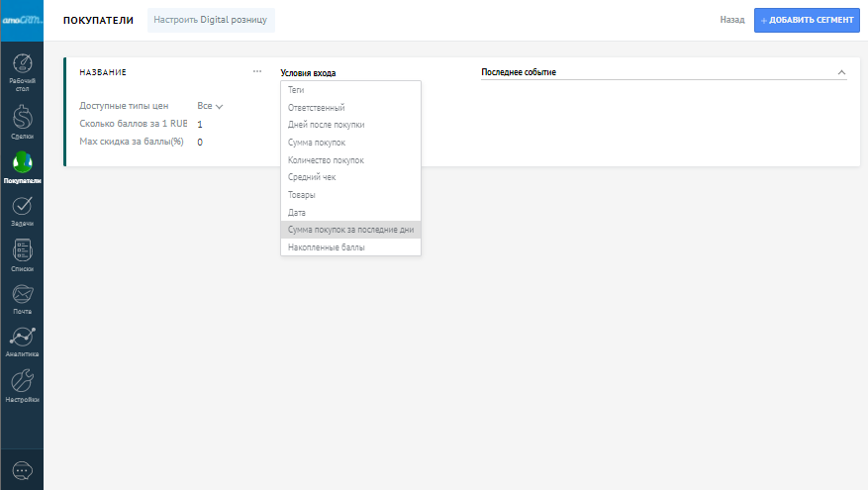The width and height of the screenshot is (868, 490).
Task: Pick Накопленные баллы in the dropdown list
Action: pos(326,247)
